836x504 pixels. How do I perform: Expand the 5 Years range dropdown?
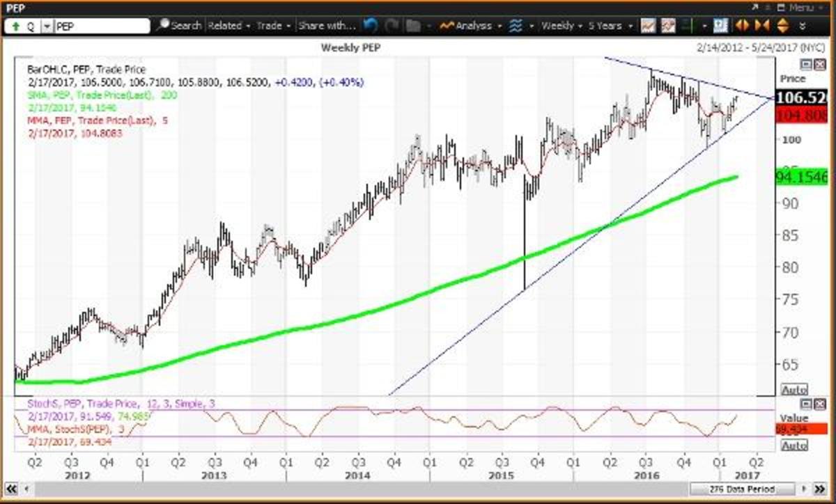[609, 26]
